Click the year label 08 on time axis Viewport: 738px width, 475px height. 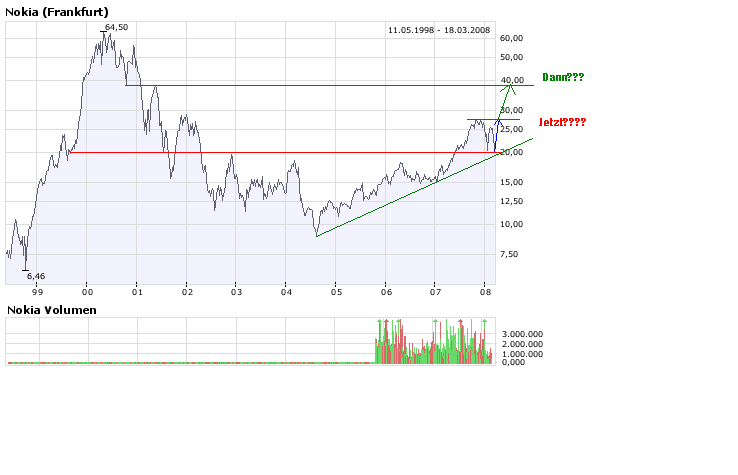pyautogui.click(x=486, y=292)
